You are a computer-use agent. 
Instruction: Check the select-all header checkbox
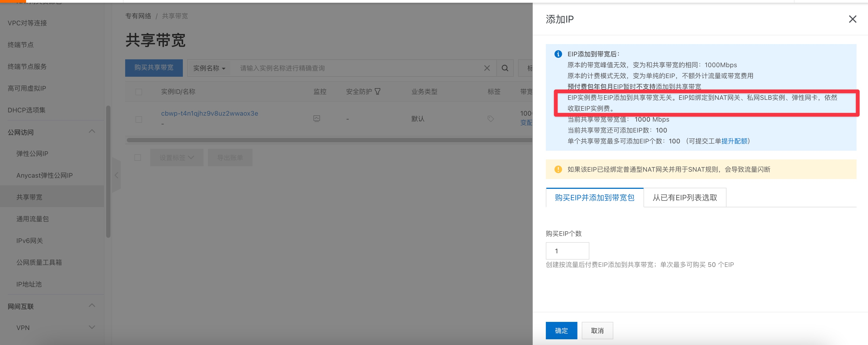pyautogui.click(x=138, y=92)
